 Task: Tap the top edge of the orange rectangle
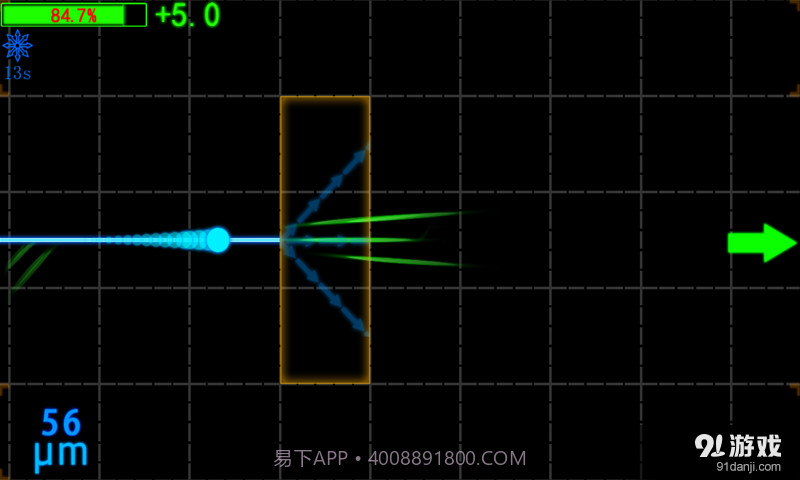pyautogui.click(x=325, y=97)
